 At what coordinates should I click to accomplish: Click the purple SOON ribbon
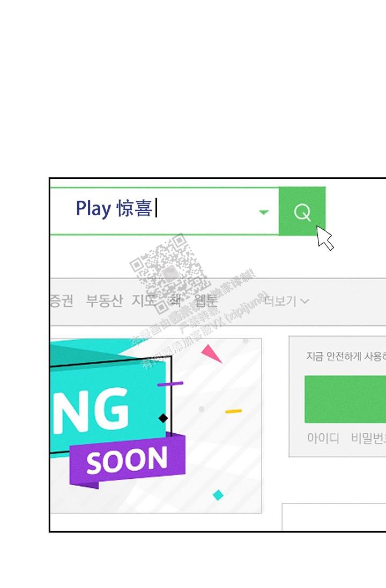click(128, 461)
